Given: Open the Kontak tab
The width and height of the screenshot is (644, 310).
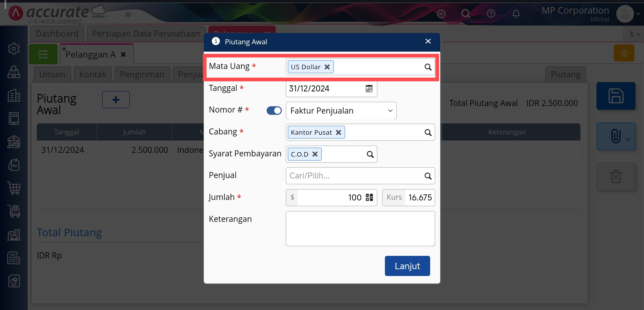Looking at the screenshot, I should 93,75.
